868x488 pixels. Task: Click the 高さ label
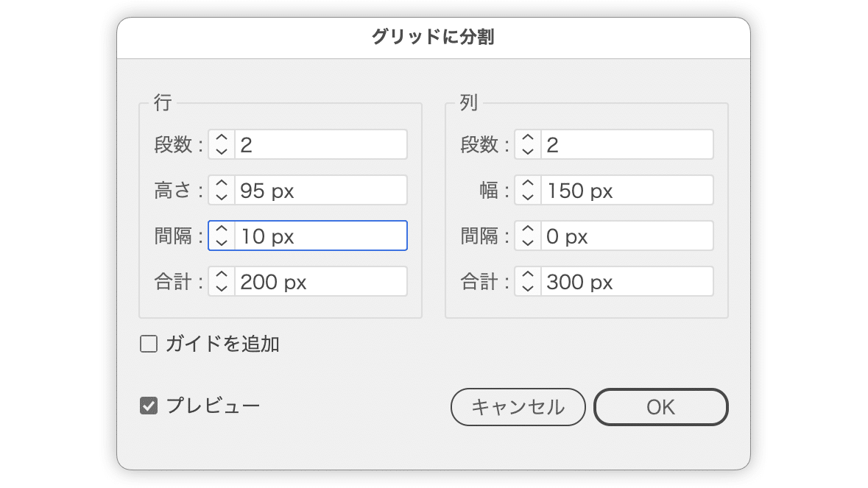point(173,191)
